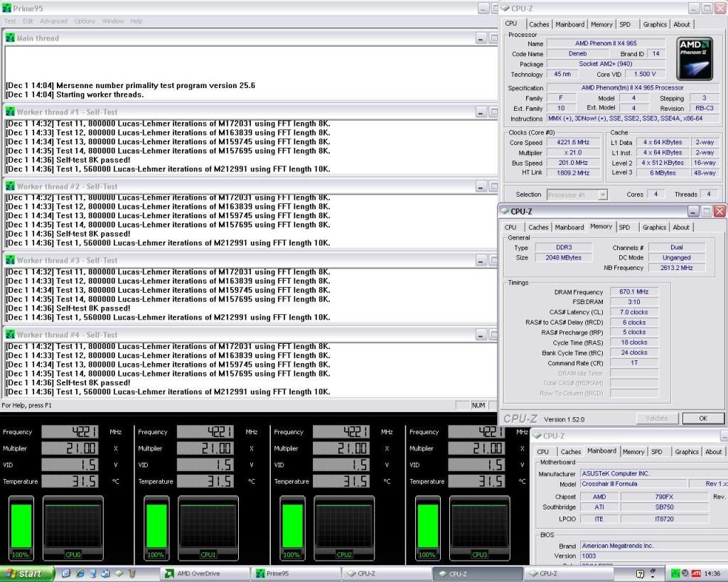Open Graphics tab in the Mainboard CPU-Z window
The height and width of the screenshot is (582, 728).
(686, 452)
